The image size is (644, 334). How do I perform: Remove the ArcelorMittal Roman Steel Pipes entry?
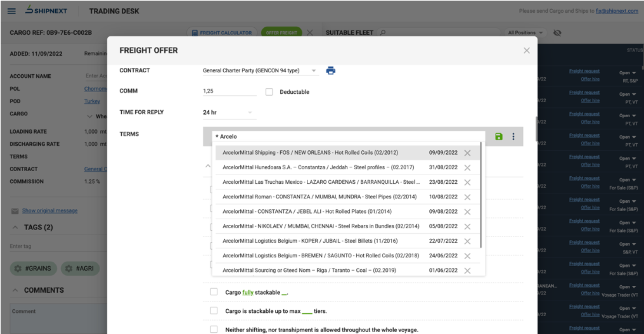click(467, 197)
